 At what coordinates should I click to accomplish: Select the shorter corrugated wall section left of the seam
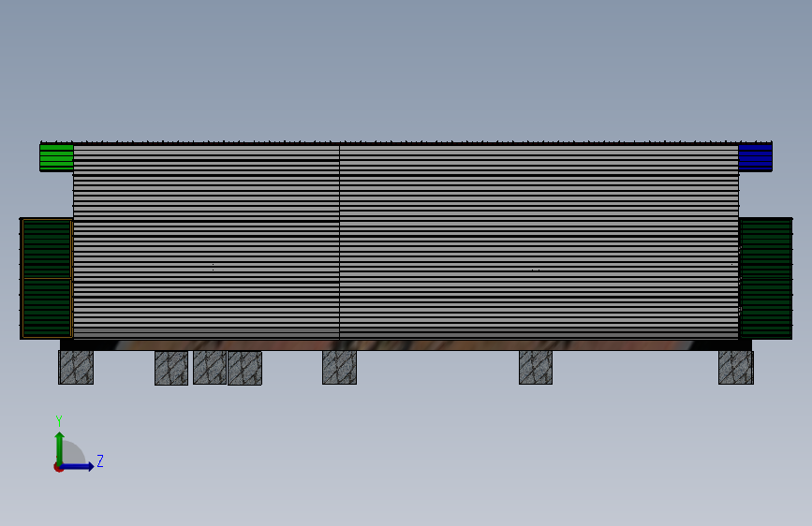[x=206, y=241]
